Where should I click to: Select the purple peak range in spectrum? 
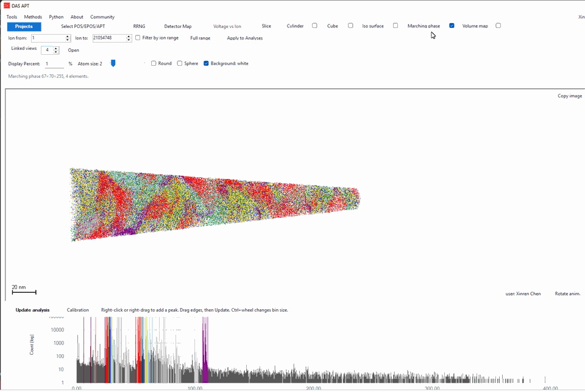tap(205, 349)
